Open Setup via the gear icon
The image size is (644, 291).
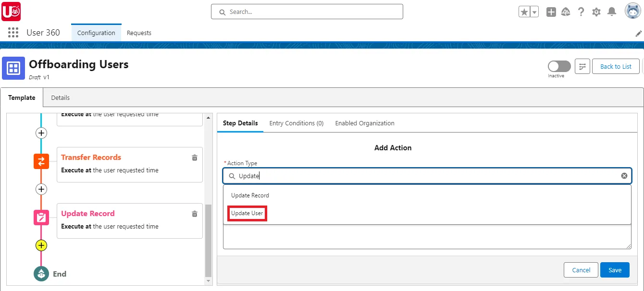(x=596, y=12)
